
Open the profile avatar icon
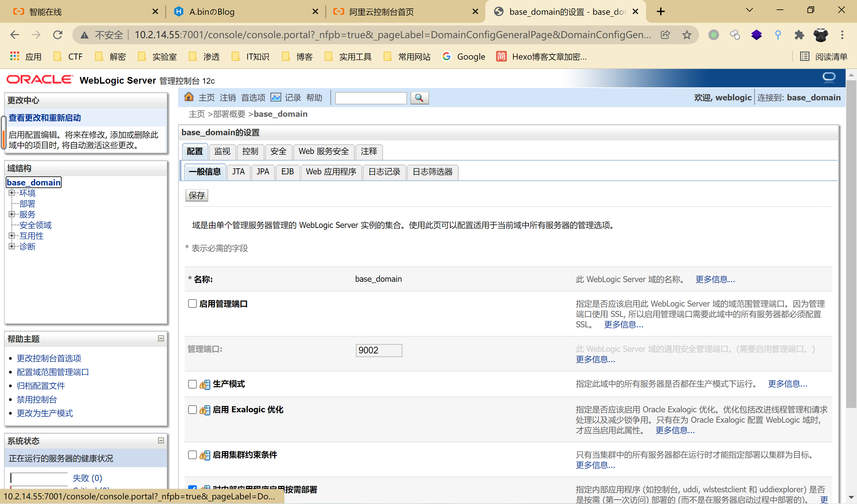tap(821, 35)
